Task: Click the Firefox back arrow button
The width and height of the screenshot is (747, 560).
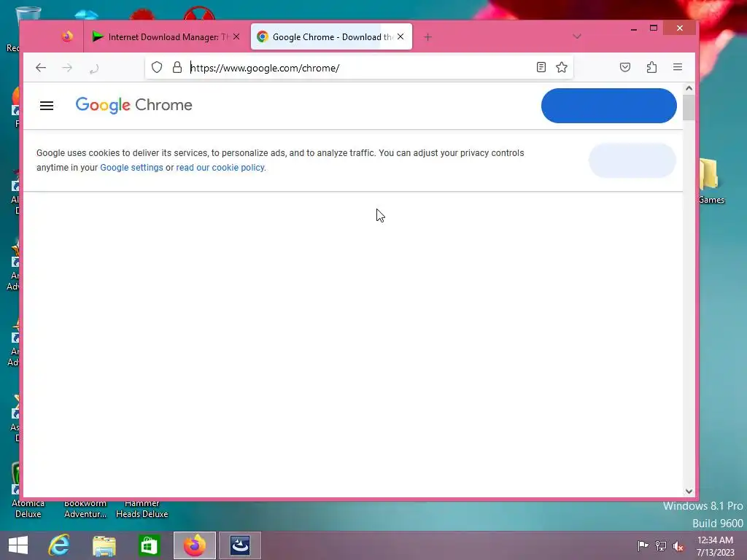Action: coord(41,68)
